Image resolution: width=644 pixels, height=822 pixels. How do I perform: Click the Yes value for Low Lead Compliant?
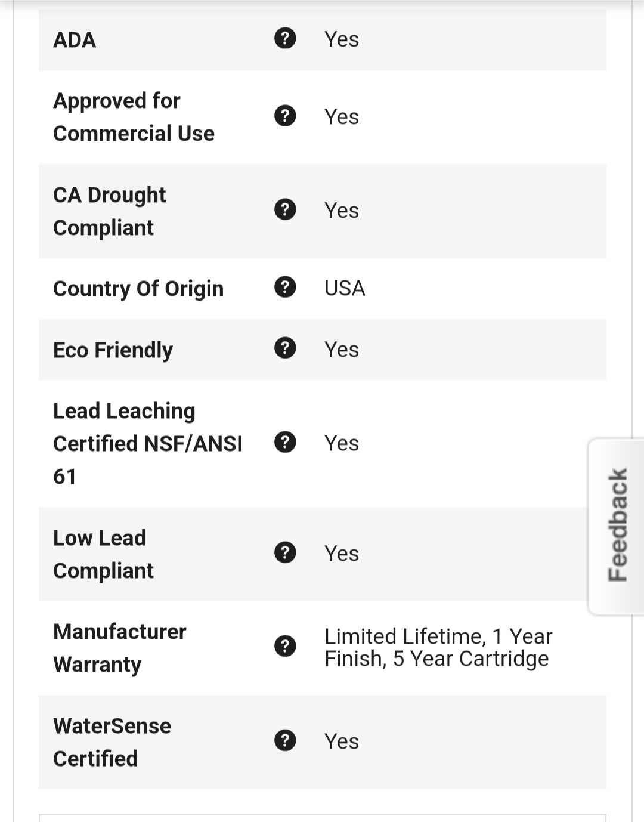point(342,554)
